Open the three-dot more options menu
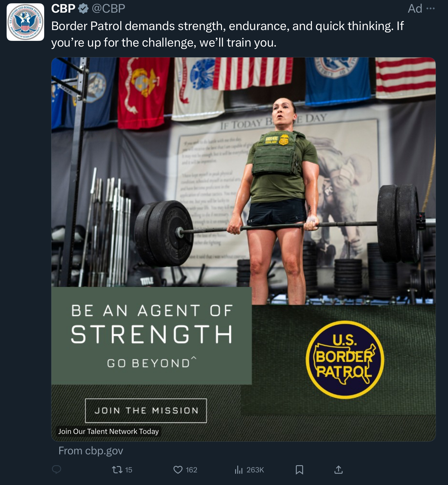448x485 pixels. [431, 8]
